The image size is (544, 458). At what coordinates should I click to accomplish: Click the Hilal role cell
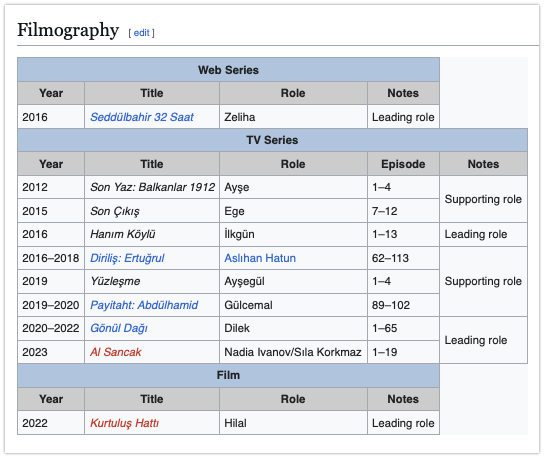pyautogui.click(x=293, y=423)
